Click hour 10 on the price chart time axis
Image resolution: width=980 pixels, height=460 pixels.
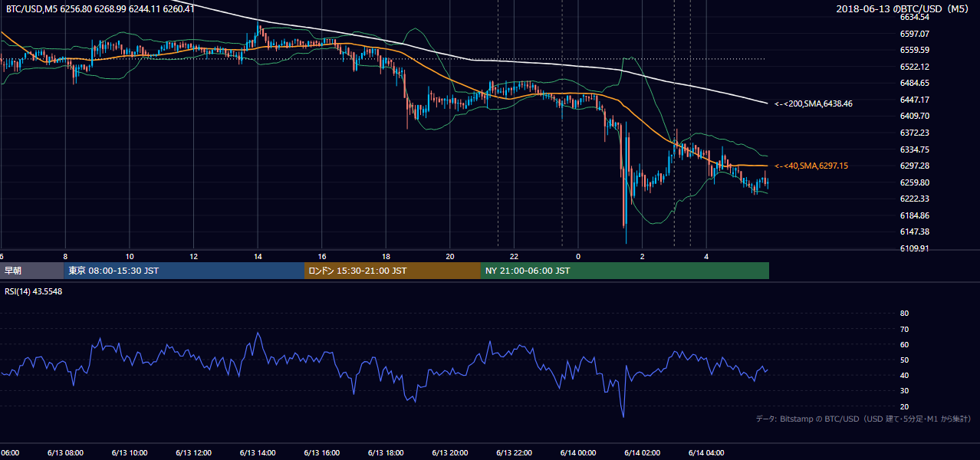point(130,256)
